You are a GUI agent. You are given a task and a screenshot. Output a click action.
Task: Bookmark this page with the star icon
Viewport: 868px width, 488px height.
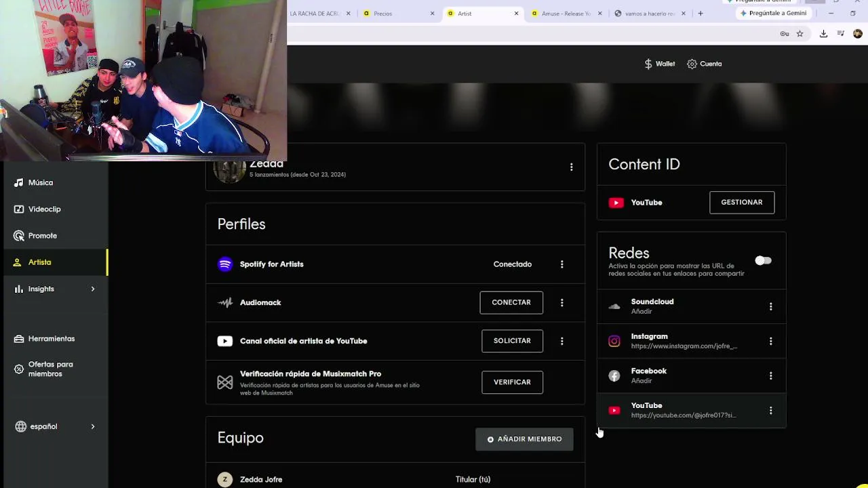coord(800,33)
